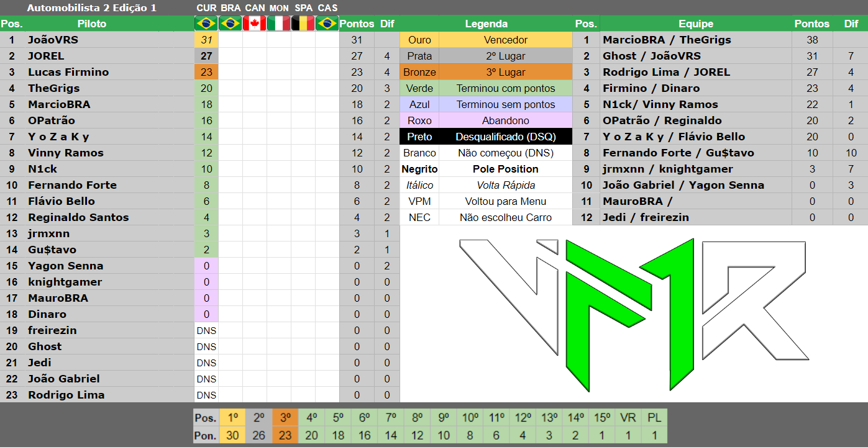Select driver Lucas Firmino
868x447 pixels.
click(x=68, y=72)
